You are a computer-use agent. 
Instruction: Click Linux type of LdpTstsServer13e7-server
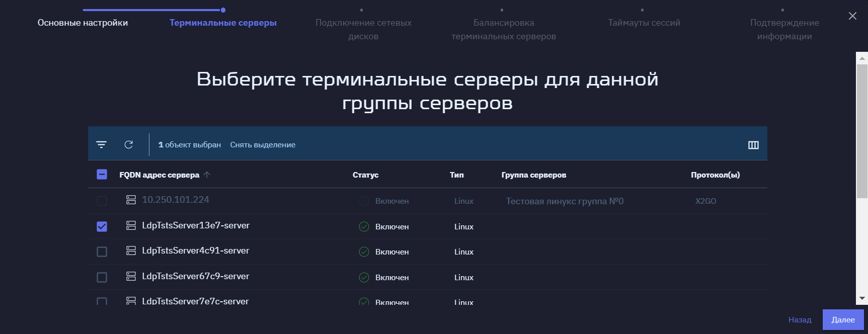464,227
